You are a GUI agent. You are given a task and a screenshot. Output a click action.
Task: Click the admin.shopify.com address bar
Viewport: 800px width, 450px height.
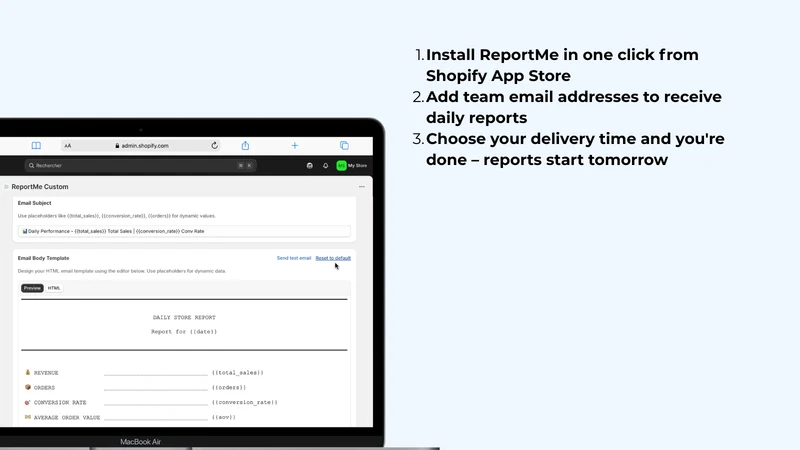pos(142,145)
